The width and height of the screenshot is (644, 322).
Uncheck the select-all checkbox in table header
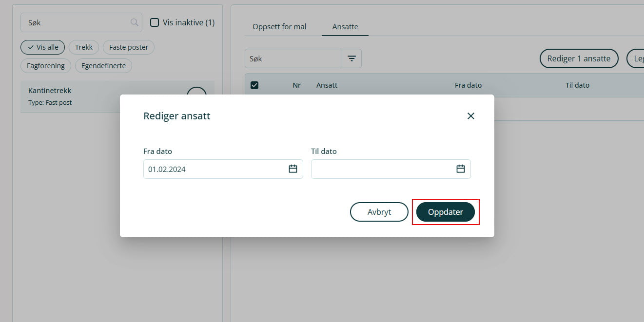coord(254,85)
